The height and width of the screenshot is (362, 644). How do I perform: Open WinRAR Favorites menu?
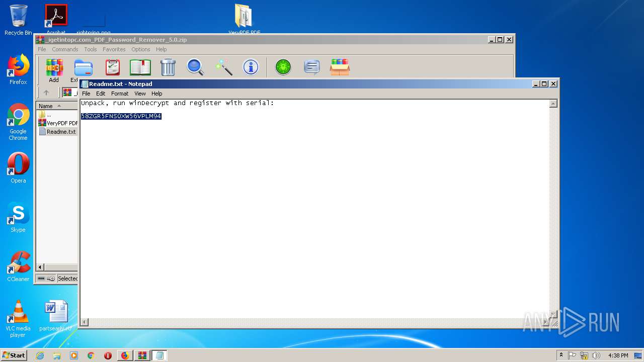[x=114, y=49]
